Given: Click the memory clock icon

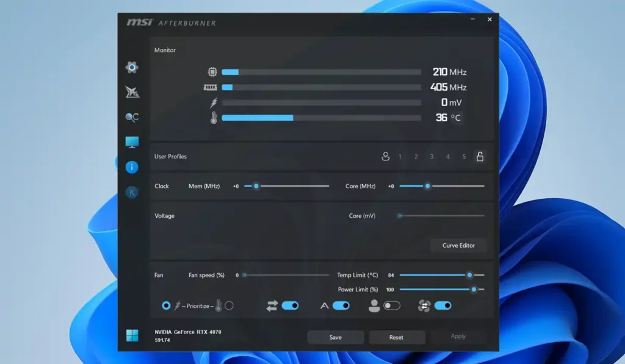Looking at the screenshot, I should (x=213, y=87).
